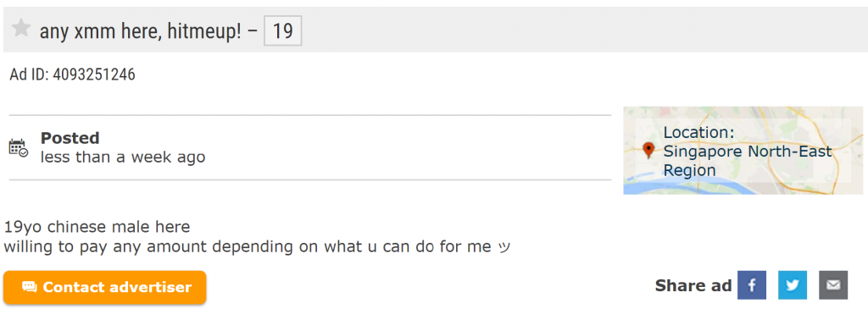Mark ad as favorite with star icon

point(21,28)
